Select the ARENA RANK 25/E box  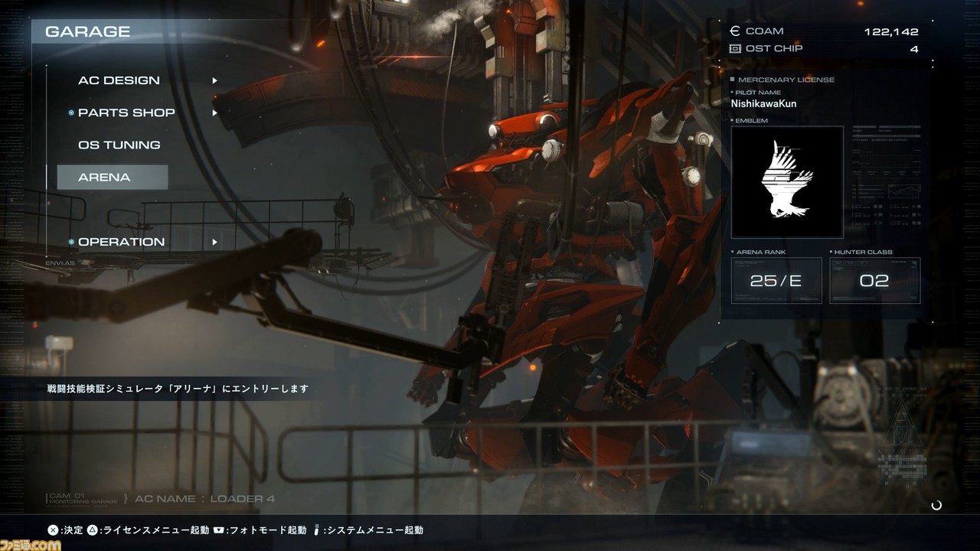[776, 280]
